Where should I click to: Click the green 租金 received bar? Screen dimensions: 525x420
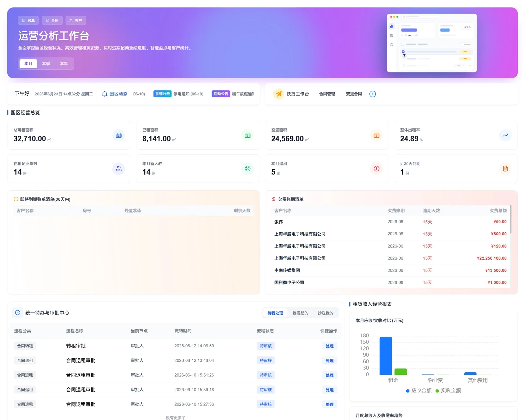point(401,372)
